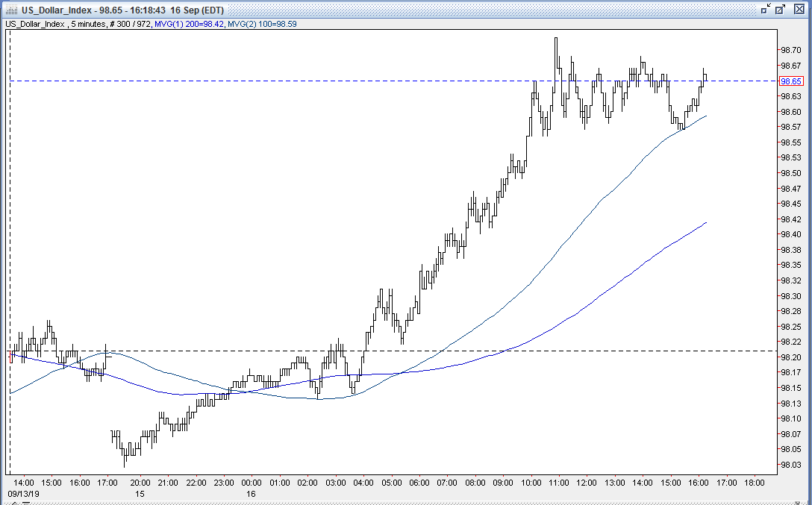Image resolution: width=812 pixels, height=505 pixels.
Task: Click the red 98.65 current price tag
Action: [791, 81]
